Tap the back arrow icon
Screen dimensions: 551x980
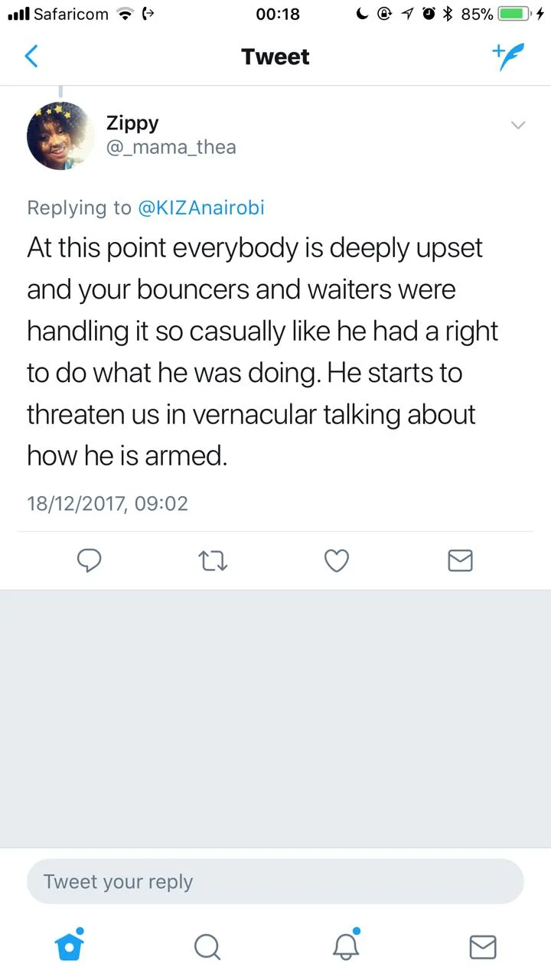tap(31, 57)
